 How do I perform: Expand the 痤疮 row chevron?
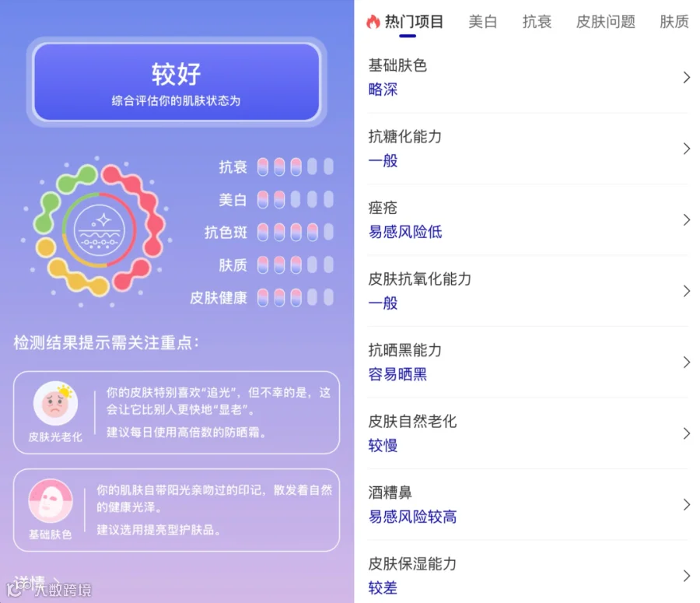coord(687,219)
